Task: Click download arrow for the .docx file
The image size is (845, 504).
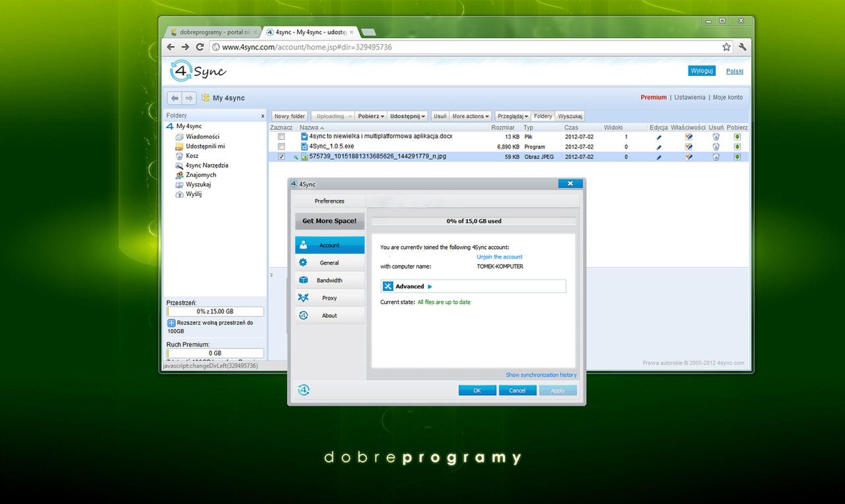Action: (x=737, y=137)
